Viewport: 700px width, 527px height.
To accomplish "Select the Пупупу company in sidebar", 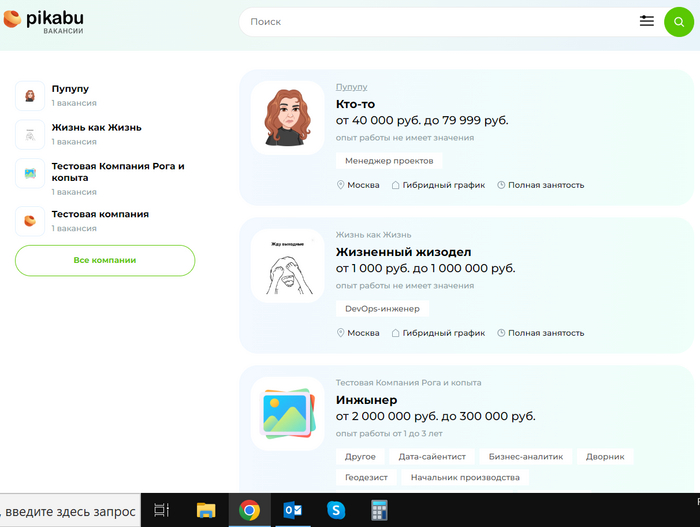I will [x=70, y=89].
